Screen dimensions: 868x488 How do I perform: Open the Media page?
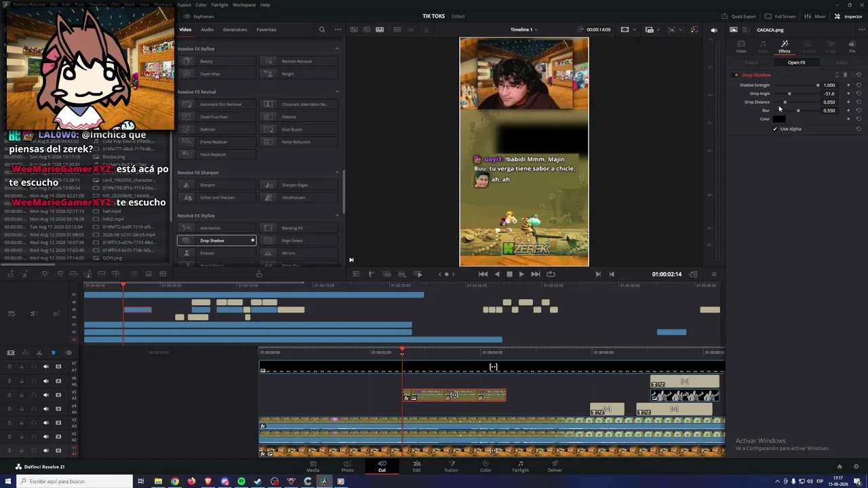(x=313, y=466)
